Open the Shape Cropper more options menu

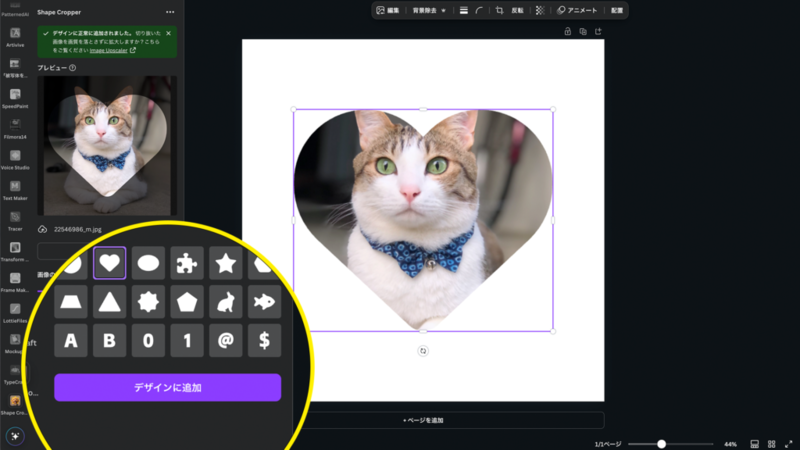[170, 12]
